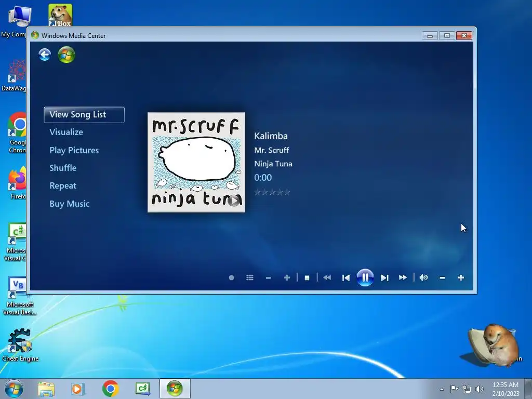Click the album name Ninja Tuna text
532x399 pixels.
click(x=273, y=164)
